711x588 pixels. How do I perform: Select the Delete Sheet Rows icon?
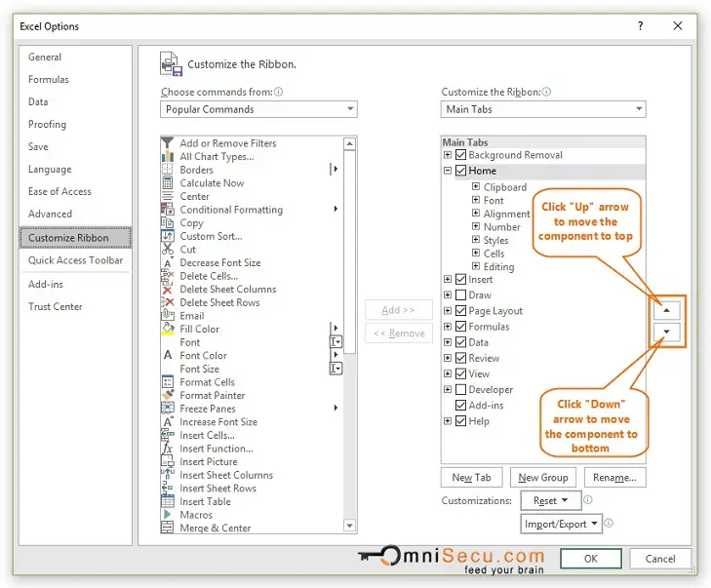(x=168, y=302)
